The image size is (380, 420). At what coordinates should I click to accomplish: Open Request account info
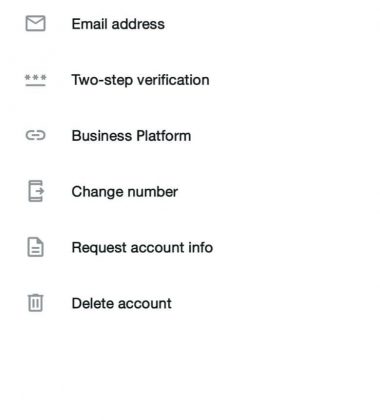click(190, 248)
